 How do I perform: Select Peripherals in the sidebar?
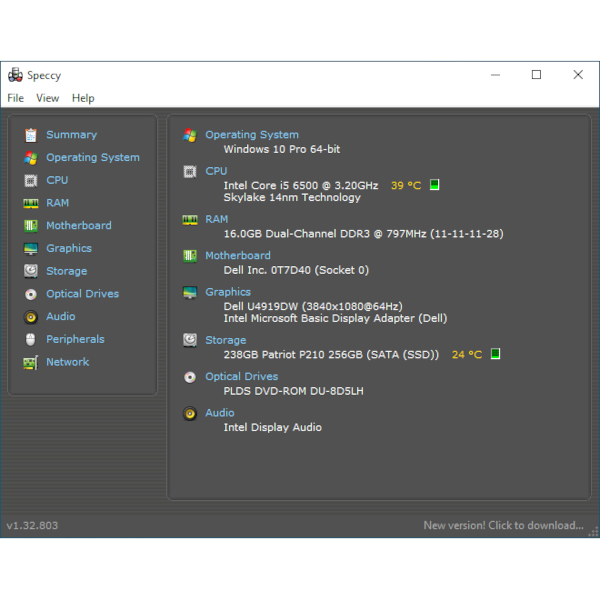75,339
